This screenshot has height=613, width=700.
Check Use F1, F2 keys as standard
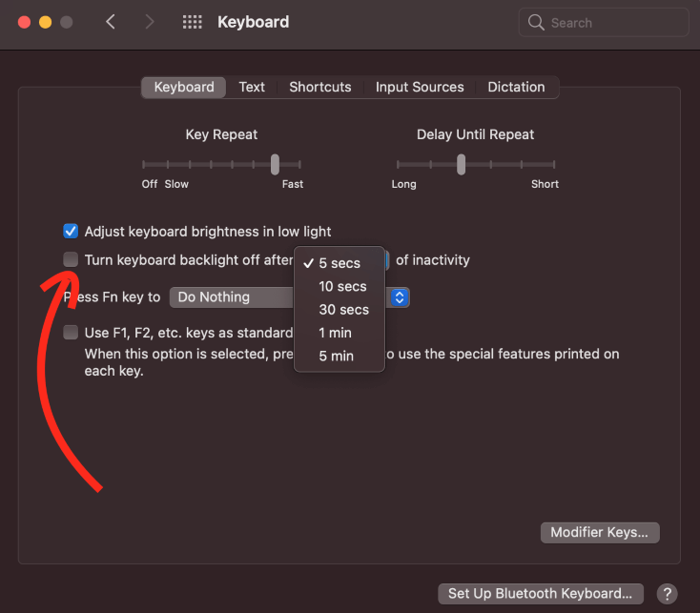click(x=71, y=333)
